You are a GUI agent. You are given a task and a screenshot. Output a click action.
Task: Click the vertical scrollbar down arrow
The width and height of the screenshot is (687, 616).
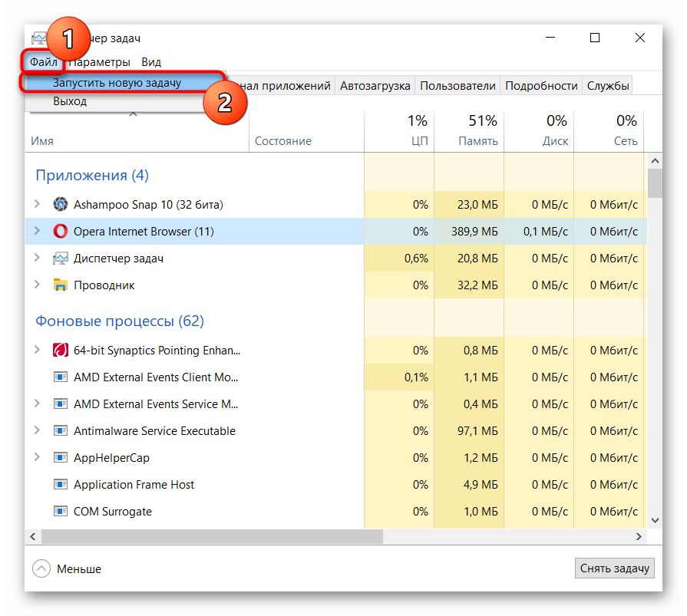point(655,520)
